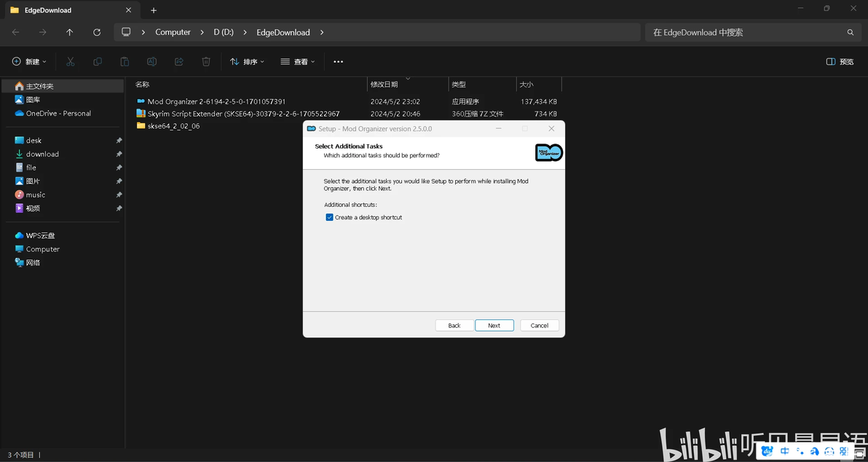
Task: Click the Share icon in Explorer toolbar
Action: click(x=179, y=61)
